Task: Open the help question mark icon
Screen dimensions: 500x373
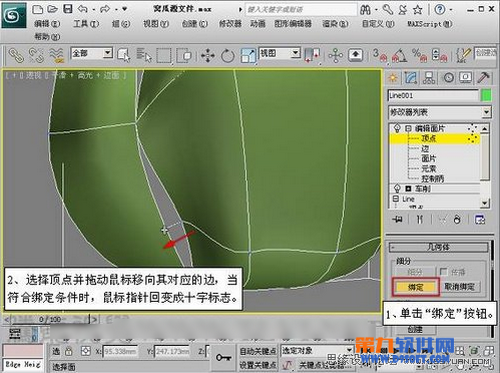Action: (440, 9)
